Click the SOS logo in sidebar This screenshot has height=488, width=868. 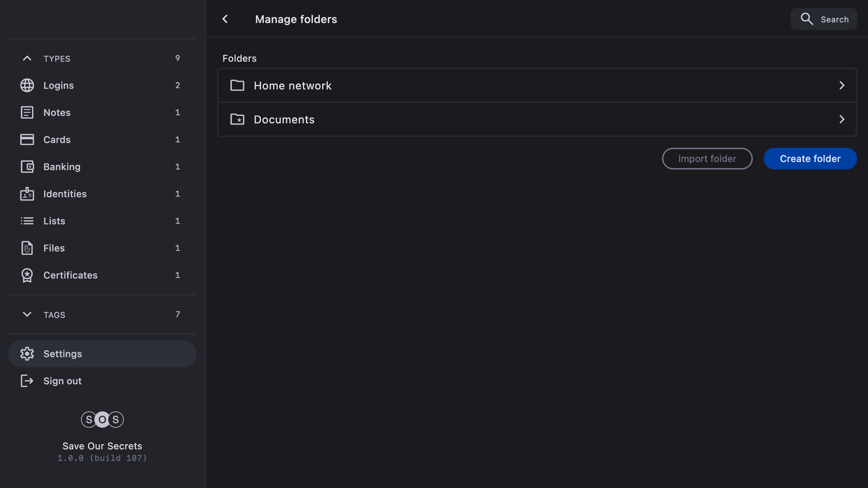102,420
